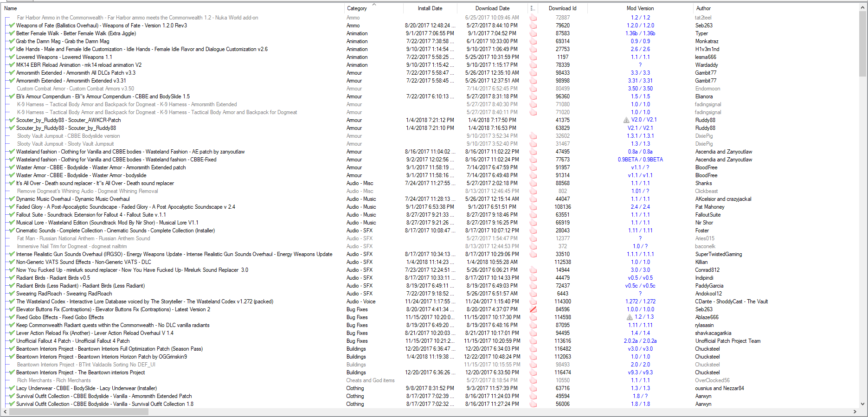Click the horizontal scrollbar thumb
The width and height of the screenshot is (868, 417).
click(79, 412)
